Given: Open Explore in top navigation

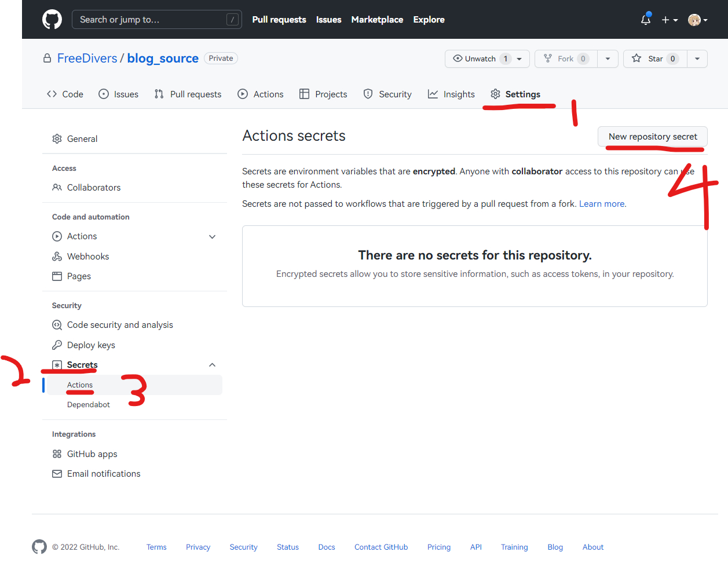Looking at the screenshot, I should [x=429, y=20].
